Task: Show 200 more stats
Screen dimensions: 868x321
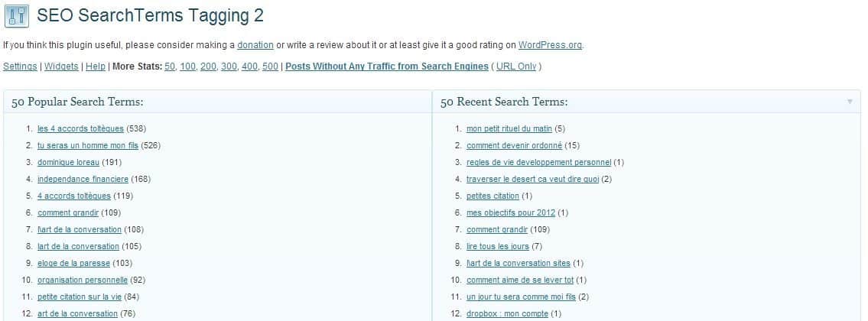Action: pyautogui.click(x=208, y=66)
